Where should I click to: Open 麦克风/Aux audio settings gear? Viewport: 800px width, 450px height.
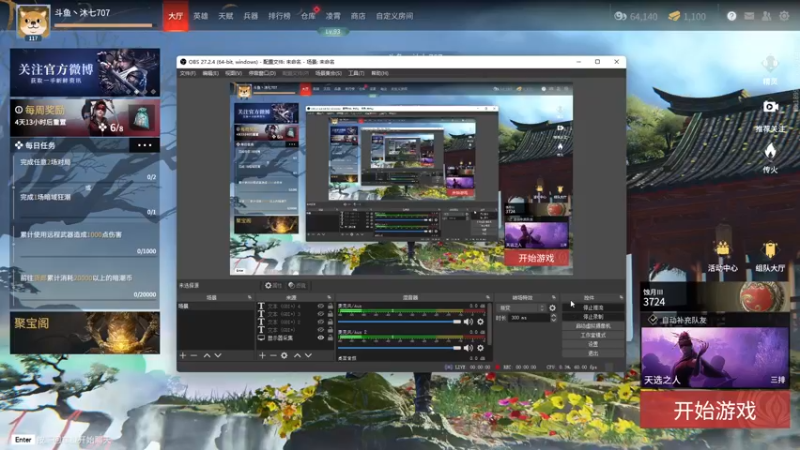point(480,321)
